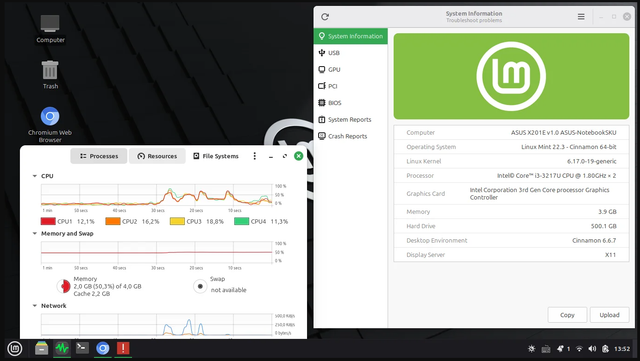Go to Crash Reports in the sidebar
Viewport: 640px width, 361px height.
tap(351, 136)
